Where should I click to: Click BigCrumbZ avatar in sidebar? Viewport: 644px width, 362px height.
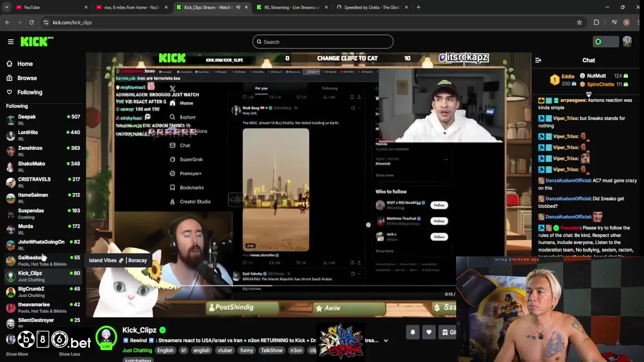11,292
